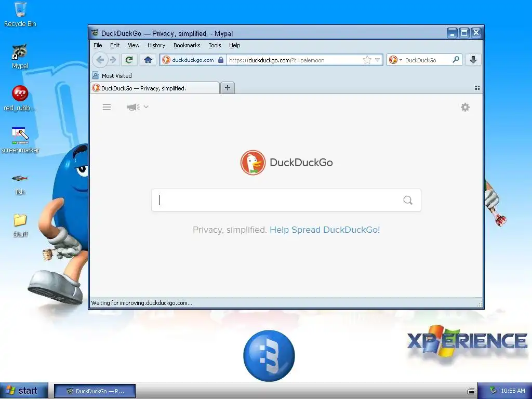Open the Help menu
Viewport: 532px width, 399px height.
234,45
